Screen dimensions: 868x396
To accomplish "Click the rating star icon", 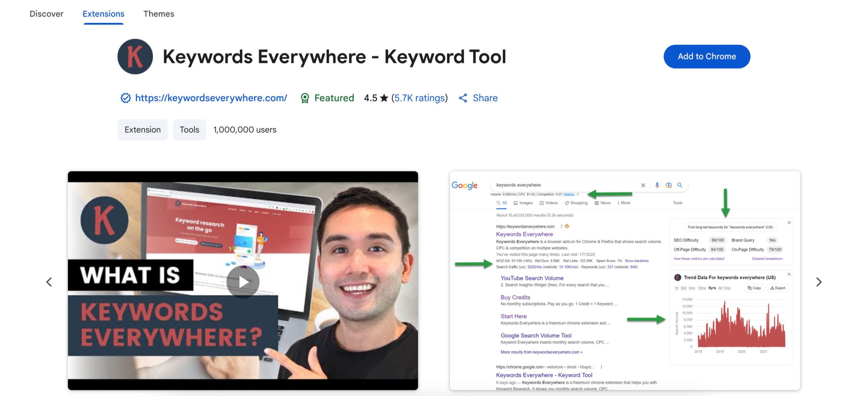I will pyautogui.click(x=384, y=98).
